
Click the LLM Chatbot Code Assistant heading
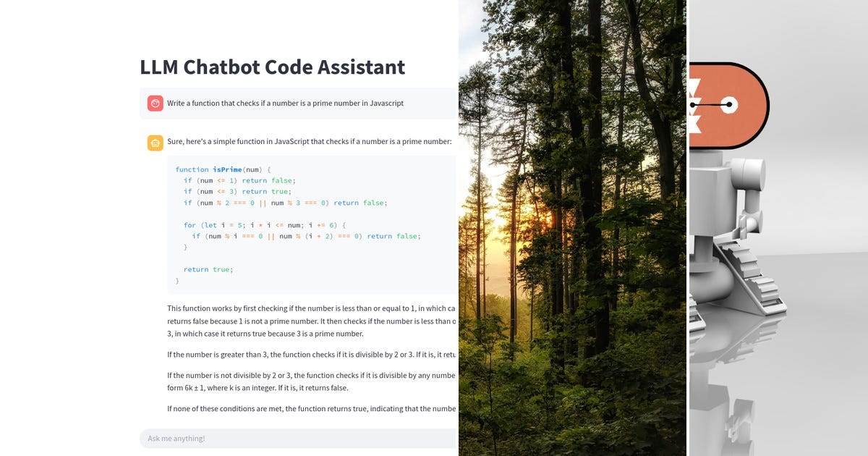(271, 67)
